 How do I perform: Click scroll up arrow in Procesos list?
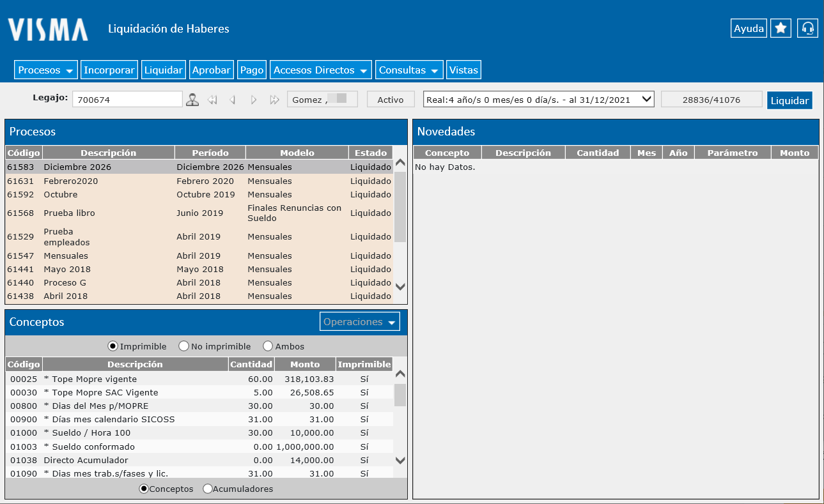coord(400,164)
